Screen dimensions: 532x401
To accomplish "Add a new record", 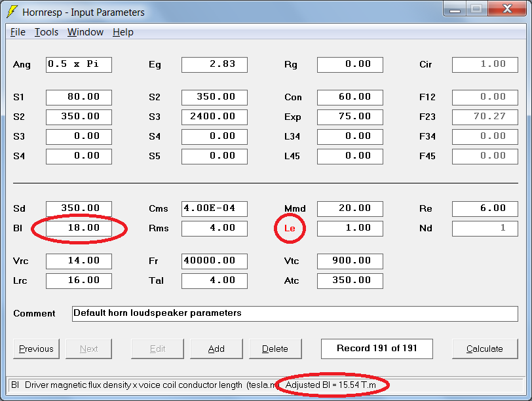I will coord(216,349).
